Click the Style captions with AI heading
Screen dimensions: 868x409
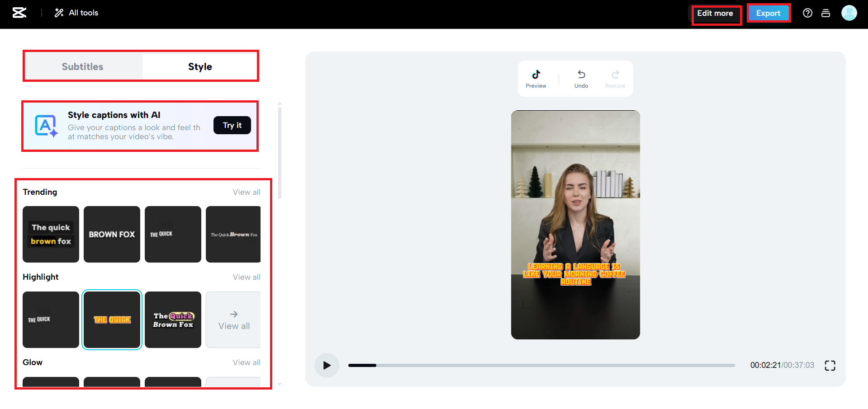pyautogui.click(x=114, y=115)
